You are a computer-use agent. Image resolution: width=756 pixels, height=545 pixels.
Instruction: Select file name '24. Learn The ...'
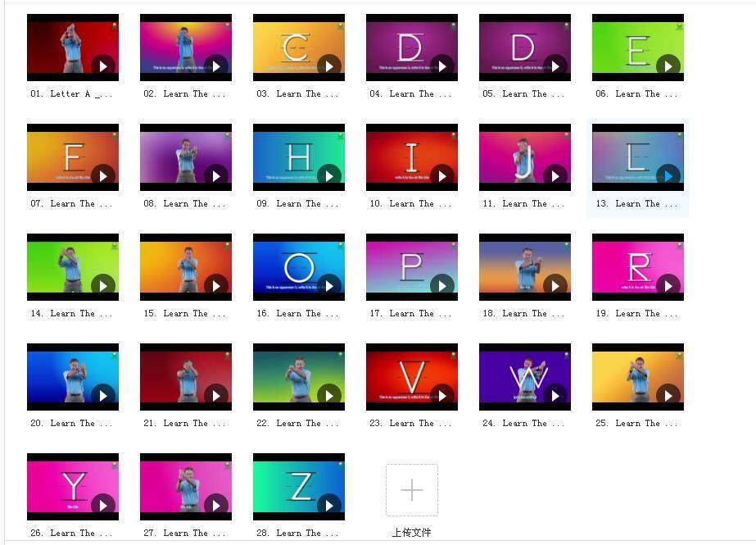coord(523,423)
